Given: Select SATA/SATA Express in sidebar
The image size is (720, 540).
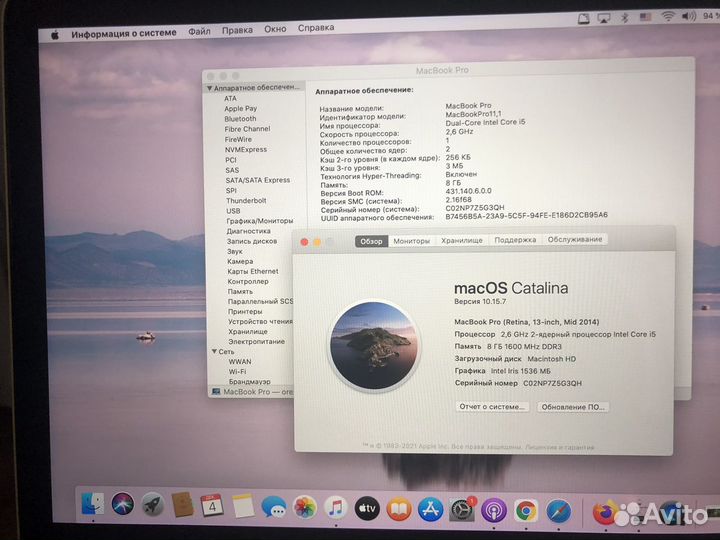Looking at the screenshot, I should 258,180.
